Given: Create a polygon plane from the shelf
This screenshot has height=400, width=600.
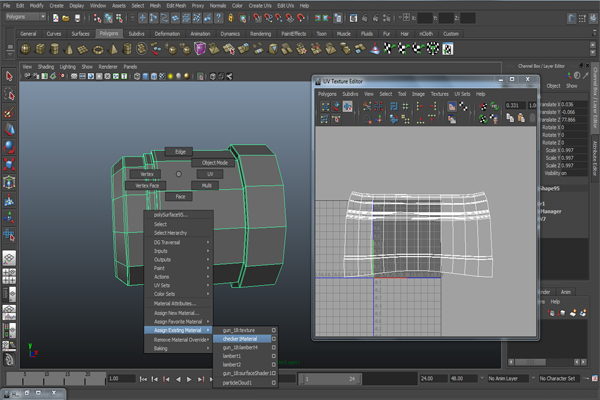Looking at the screenshot, I should pos(83,49).
